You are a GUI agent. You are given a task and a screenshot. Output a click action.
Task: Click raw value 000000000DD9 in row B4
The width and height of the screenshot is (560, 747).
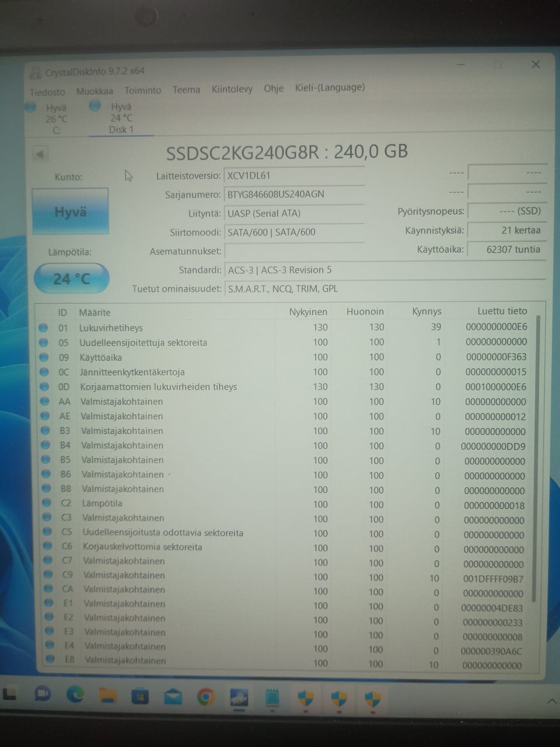(494, 446)
